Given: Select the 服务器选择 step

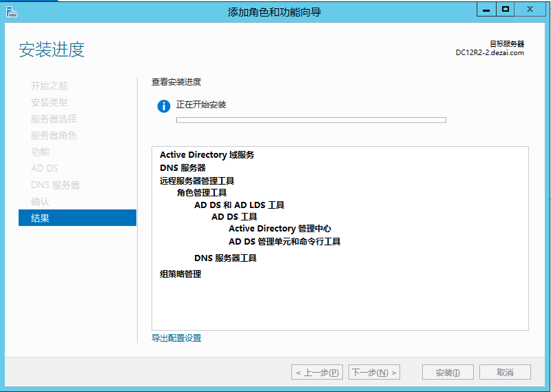Looking at the screenshot, I should coord(54,119).
